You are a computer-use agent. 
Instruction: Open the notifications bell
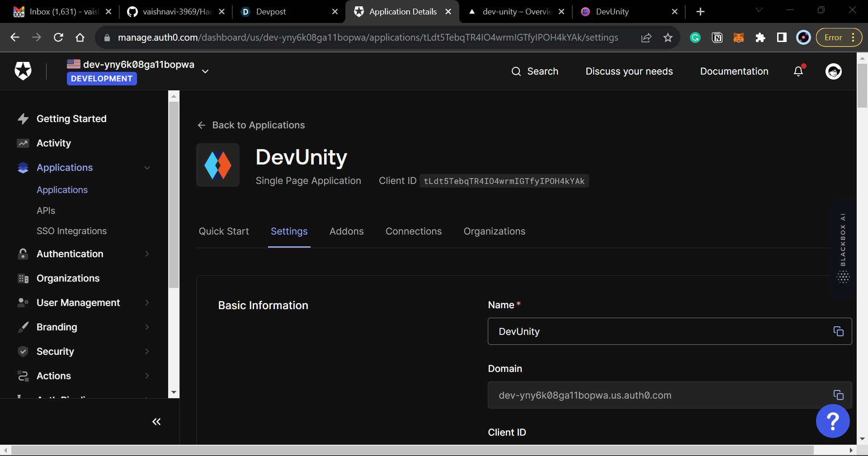[x=798, y=71]
